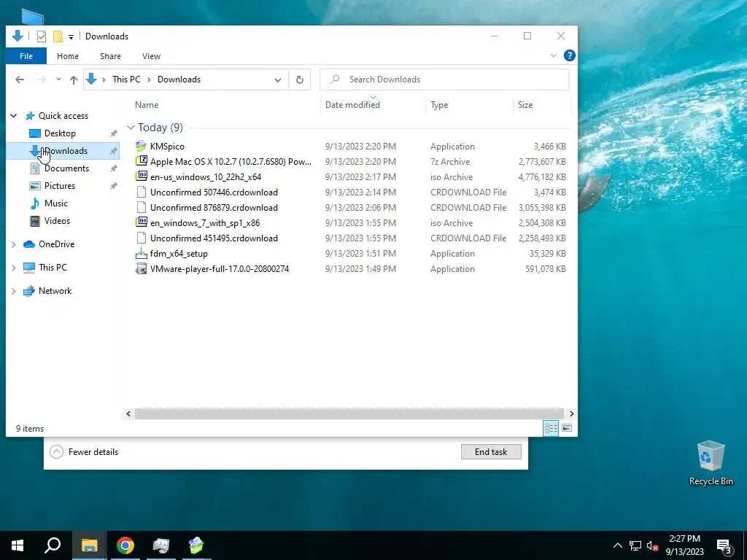
Task: Click the File Explorer taskbar icon
Action: tap(89, 545)
